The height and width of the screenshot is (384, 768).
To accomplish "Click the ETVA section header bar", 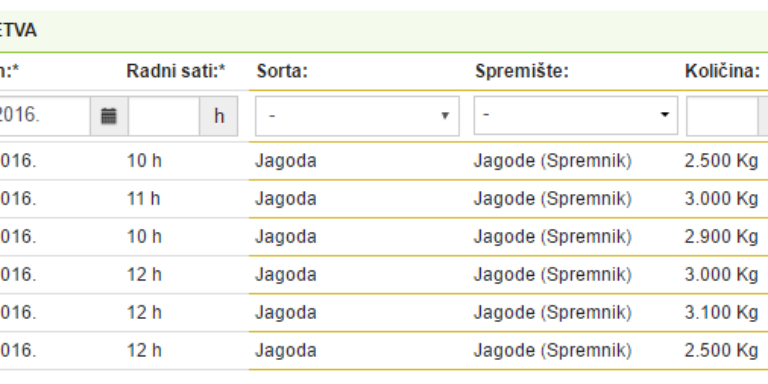I will (x=384, y=31).
